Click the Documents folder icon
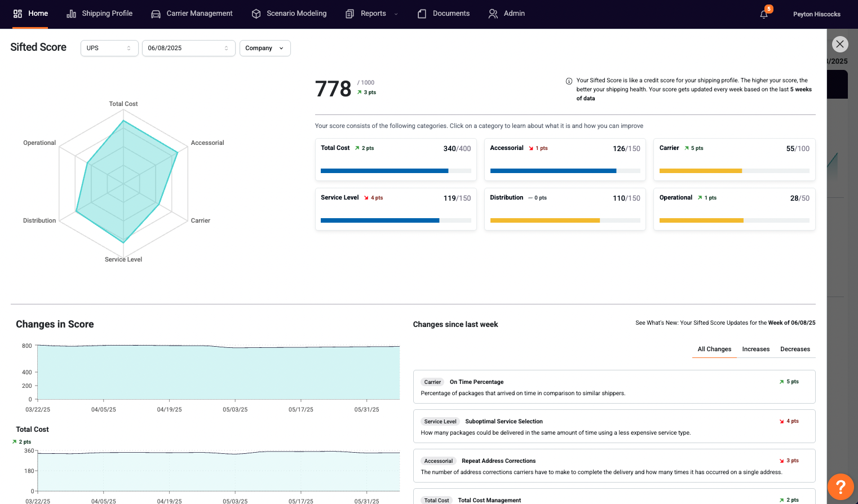 [422, 14]
